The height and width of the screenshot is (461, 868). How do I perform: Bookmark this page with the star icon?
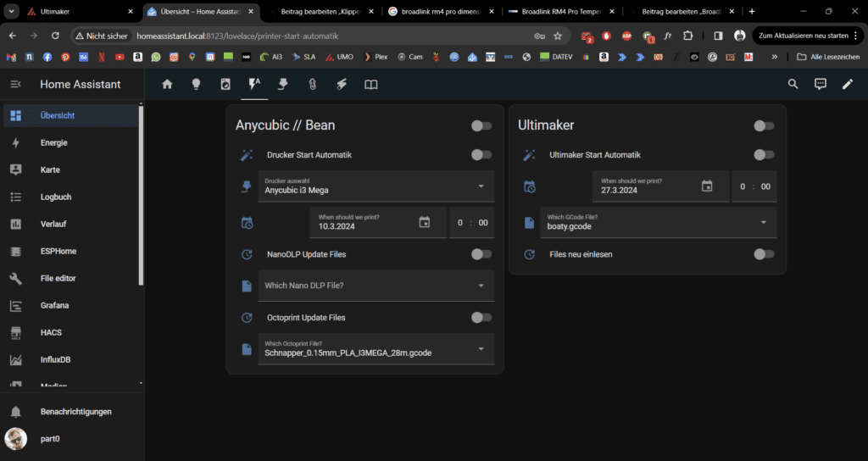[558, 36]
